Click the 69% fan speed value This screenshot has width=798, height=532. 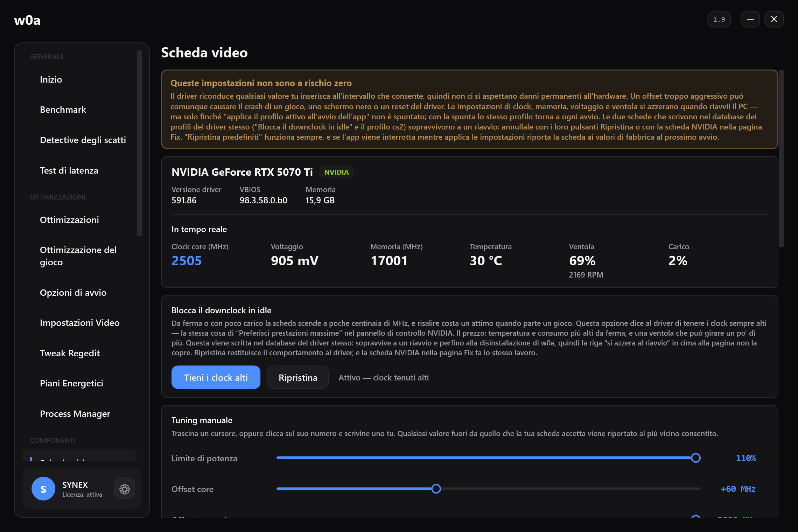click(582, 261)
